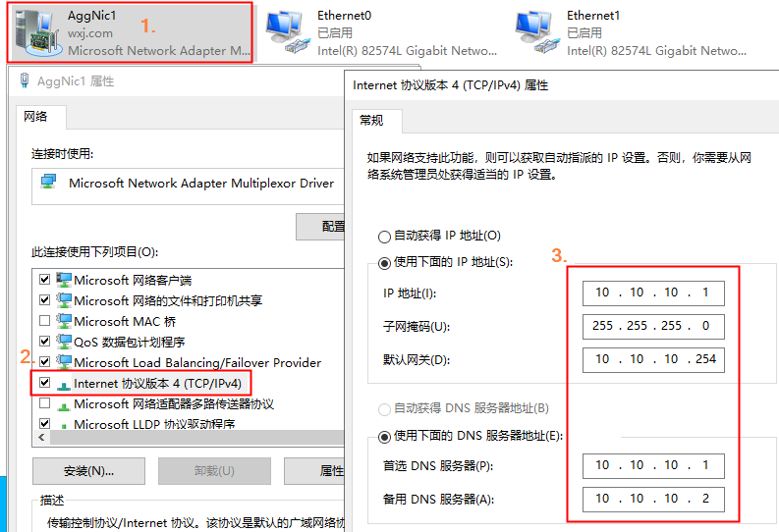Viewport: 779px width, 532px height.
Task: Toggle Microsoft LLDP 协议驱动程序 checkbox
Action: pyautogui.click(x=45, y=423)
